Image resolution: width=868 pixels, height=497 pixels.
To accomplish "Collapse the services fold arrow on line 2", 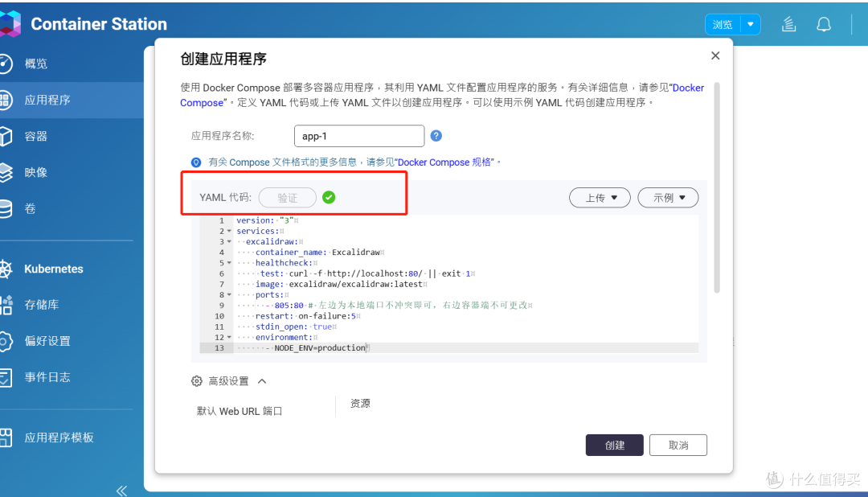I will 229,231.
